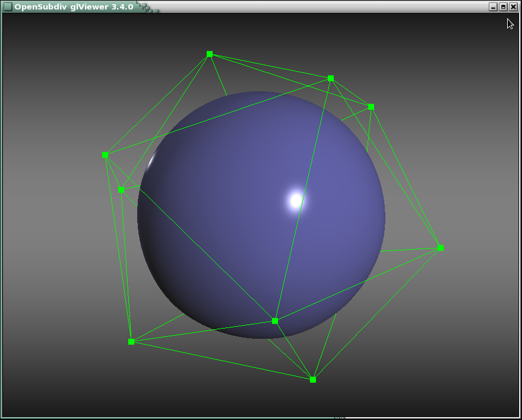522x420 pixels.
Task: Minimize the glViewer window
Action: point(493,7)
